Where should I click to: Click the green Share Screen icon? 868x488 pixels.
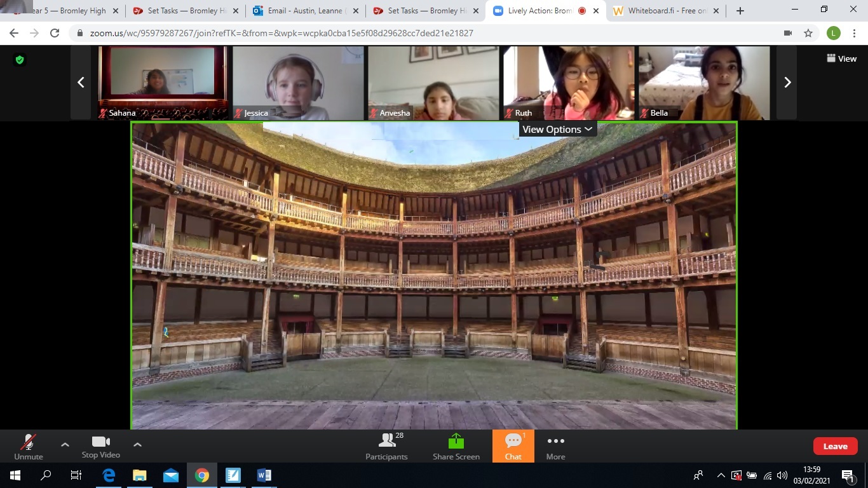point(456,442)
